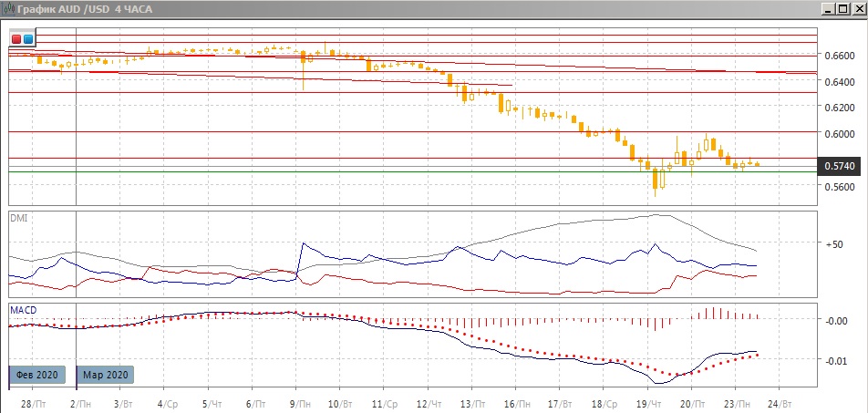Click the Фев 2020 month marker
Viewport: 868px width, 413px height.
coord(37,375)
